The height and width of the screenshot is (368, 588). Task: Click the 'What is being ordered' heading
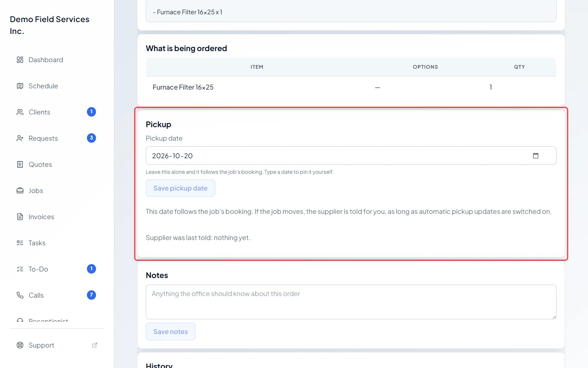[186, 48]
